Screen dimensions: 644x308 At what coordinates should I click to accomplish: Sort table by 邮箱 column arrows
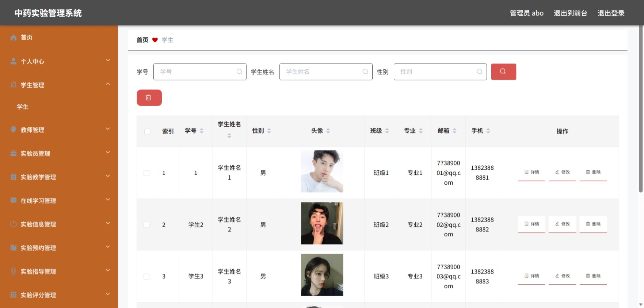(x=454, y=131)
